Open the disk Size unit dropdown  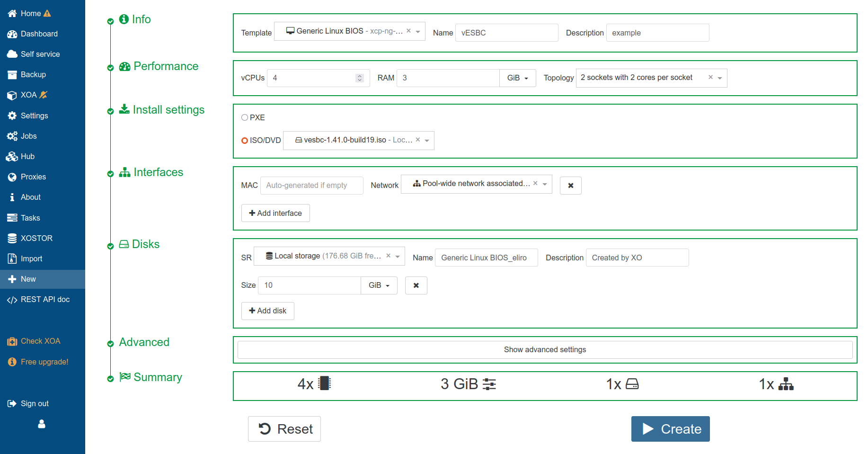tap(379, 285)
